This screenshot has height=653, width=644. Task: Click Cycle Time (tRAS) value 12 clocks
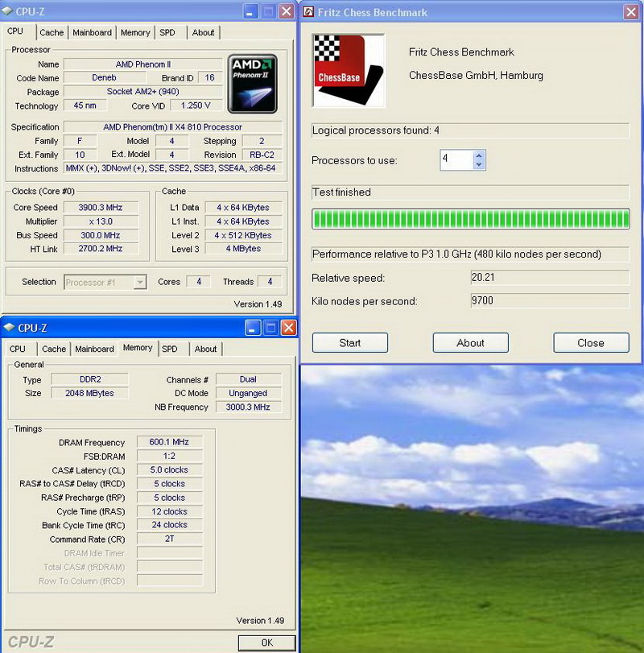coord(169,511)
